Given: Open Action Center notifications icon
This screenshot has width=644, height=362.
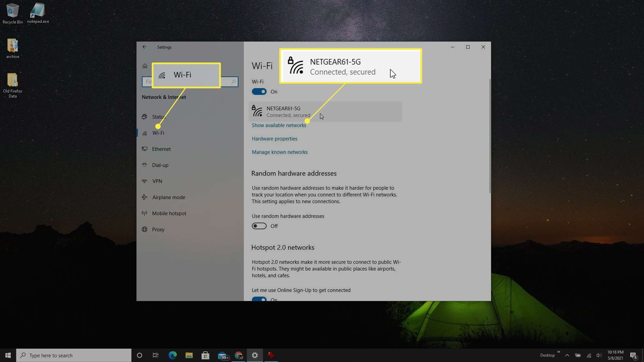Looking at the screenshot, I should (634, 355).
